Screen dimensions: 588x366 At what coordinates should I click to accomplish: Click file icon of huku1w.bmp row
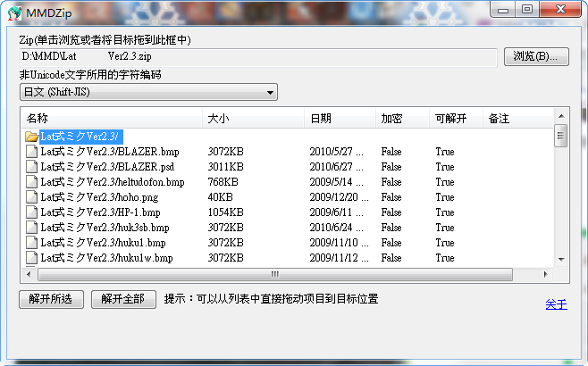(32, 258)
